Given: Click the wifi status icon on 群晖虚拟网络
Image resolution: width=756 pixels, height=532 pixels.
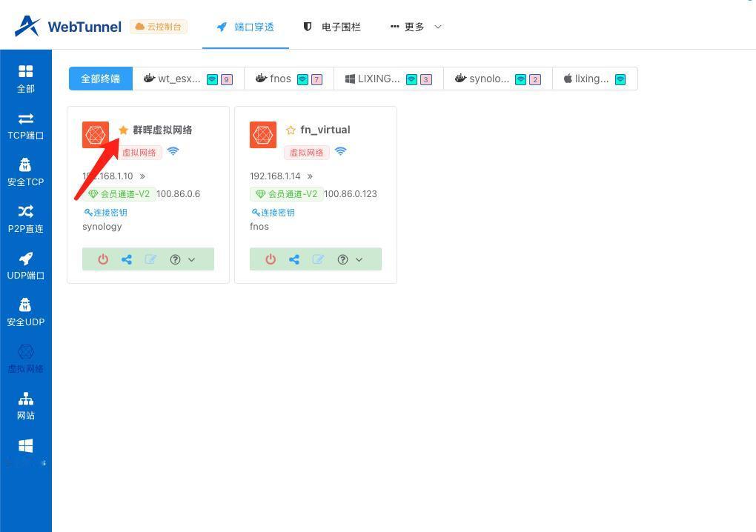Looking at the screenshot, I should (173, 151).
